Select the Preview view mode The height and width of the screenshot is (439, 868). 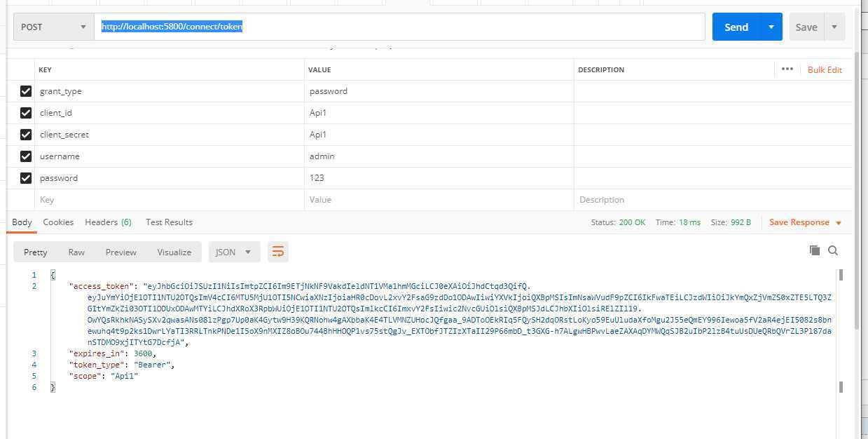(x=121, y=252)
